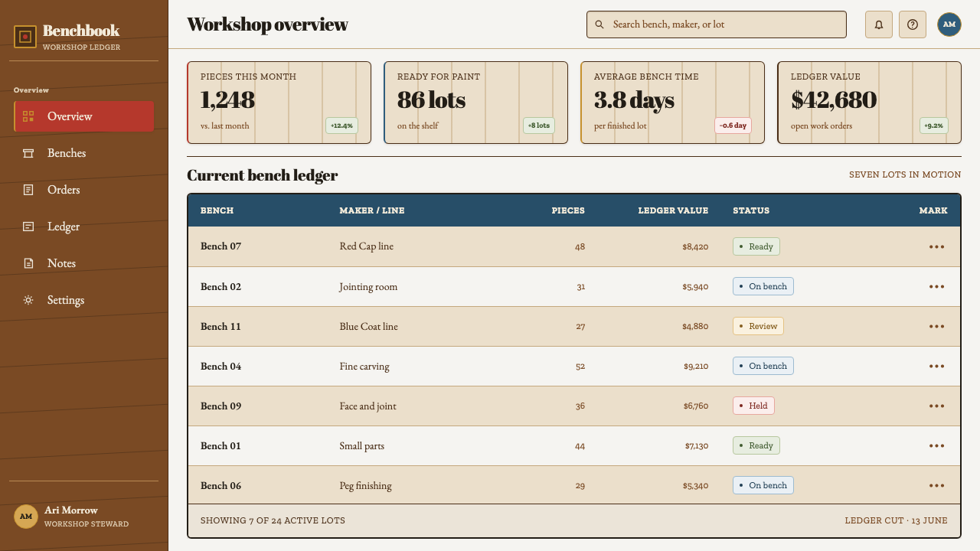
Task: Click the +12.4% change badge
Action: pyautogui.click(x=342, y=126)
